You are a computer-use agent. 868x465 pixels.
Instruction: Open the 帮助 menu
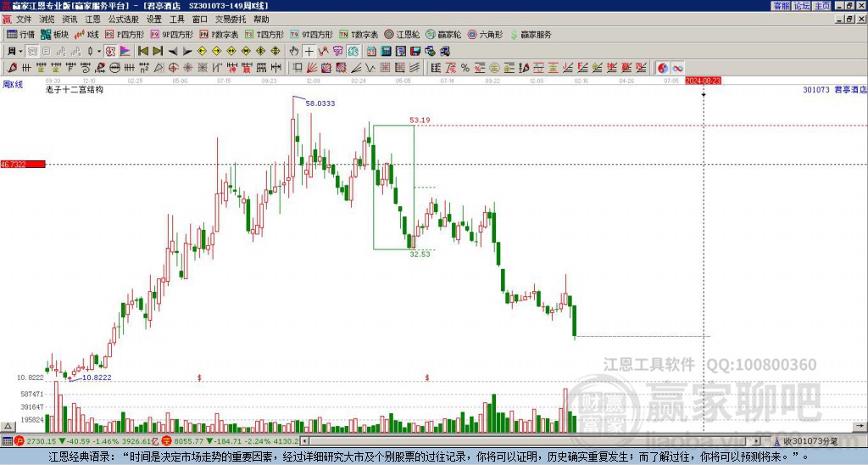261,20
